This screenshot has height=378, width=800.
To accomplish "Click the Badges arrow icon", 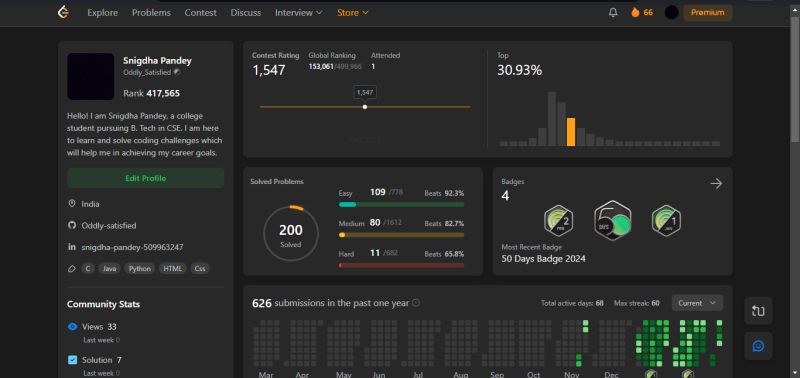I will [x=716, y=184].
